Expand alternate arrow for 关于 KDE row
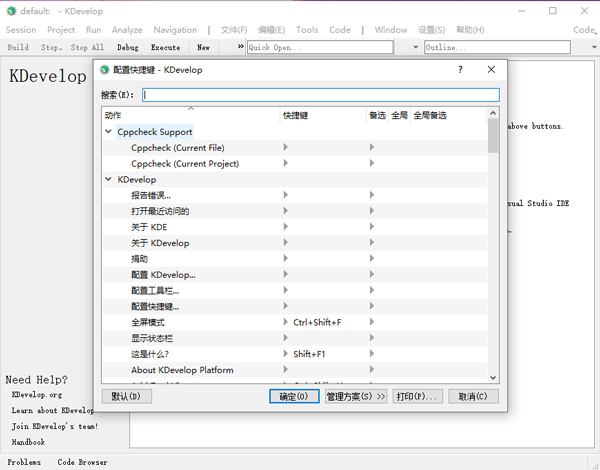The height and width of the screenshot is (470, 600). coord(372,227)
